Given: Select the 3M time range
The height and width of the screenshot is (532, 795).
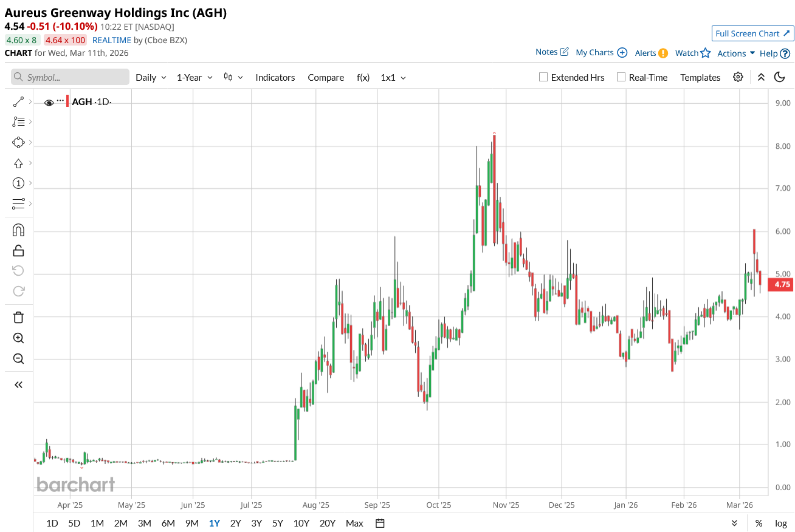Looking at the screenshot, I should pyautogui.click(x=144, y=523).
